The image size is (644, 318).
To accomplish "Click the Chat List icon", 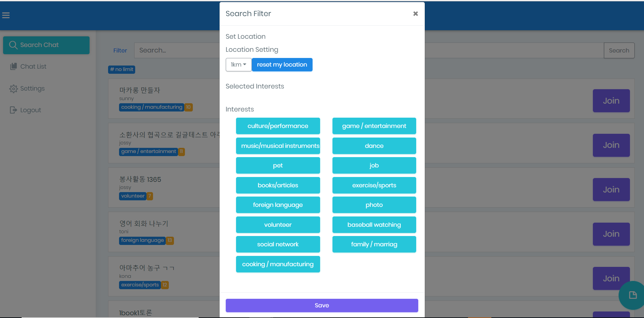I will (x=13, y=67).
